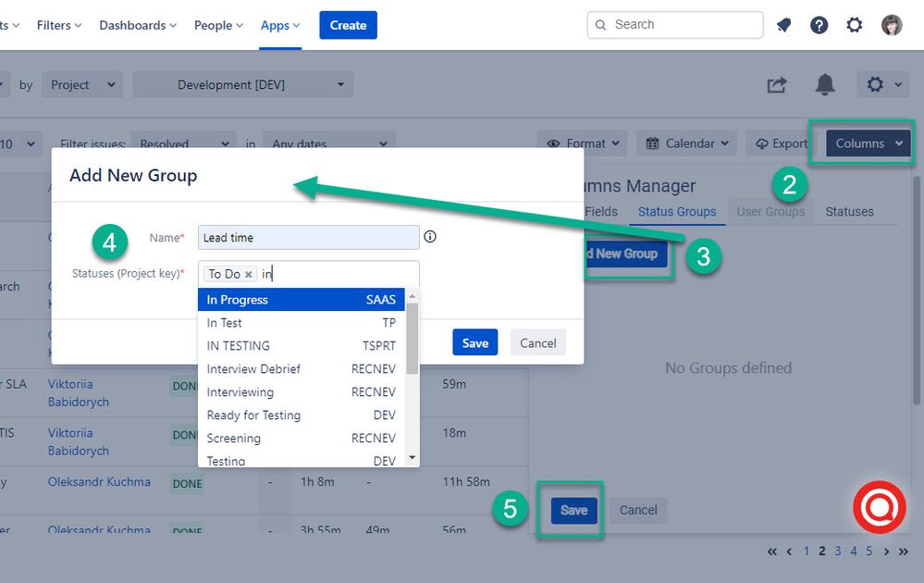Switch to the Status Groups tab
924x583 pixels.
[x=676, y=212]
